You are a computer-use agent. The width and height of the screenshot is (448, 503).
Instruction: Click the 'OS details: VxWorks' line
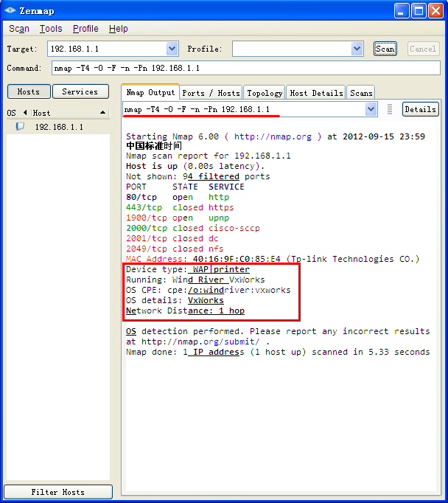click(175, 300)
